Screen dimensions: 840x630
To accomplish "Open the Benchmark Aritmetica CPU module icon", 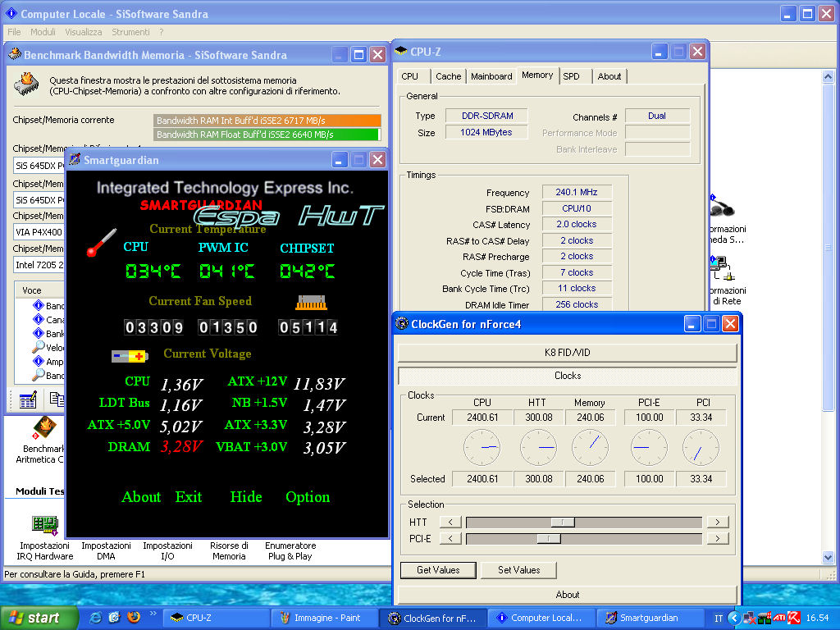I will pos(44,427).
